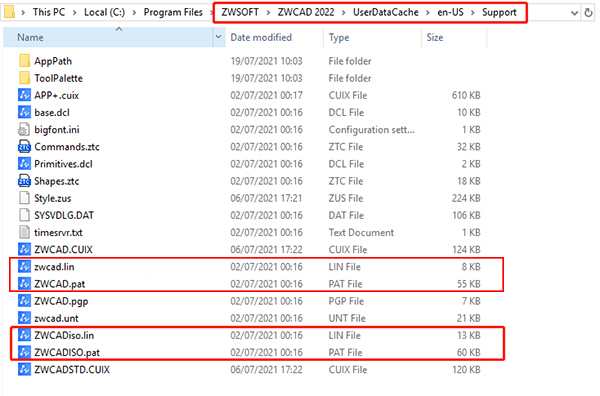Image resolution: width=600 pixels, height=396 pixels.
Task: Click the 610 KB size value
Action: pos(466,95)
